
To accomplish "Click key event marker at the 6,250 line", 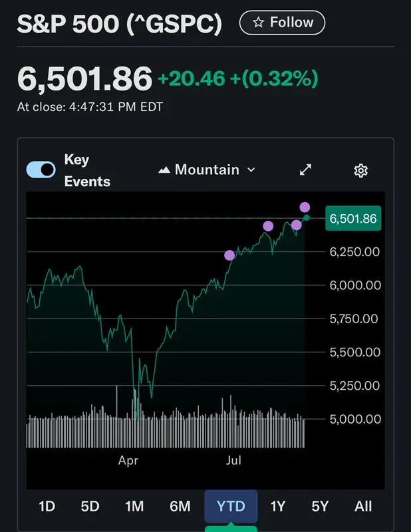I will click(x=229, y=255).
